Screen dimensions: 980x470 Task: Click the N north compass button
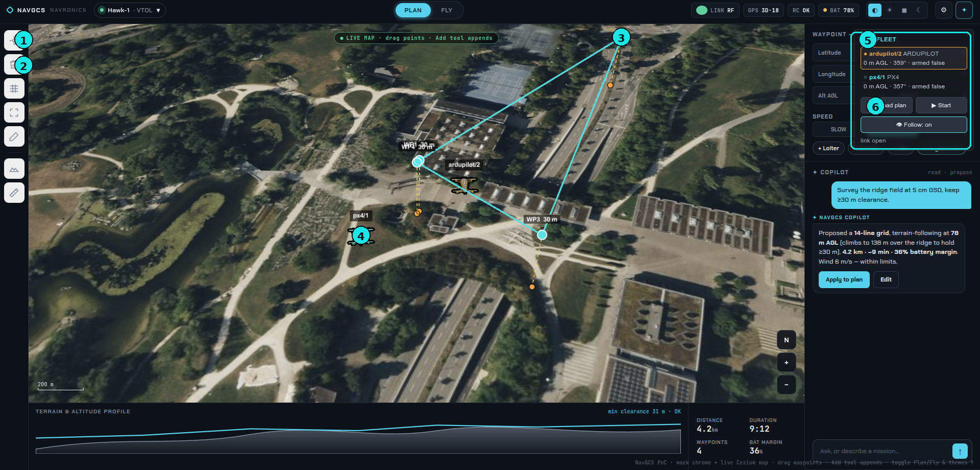[786, 340]
